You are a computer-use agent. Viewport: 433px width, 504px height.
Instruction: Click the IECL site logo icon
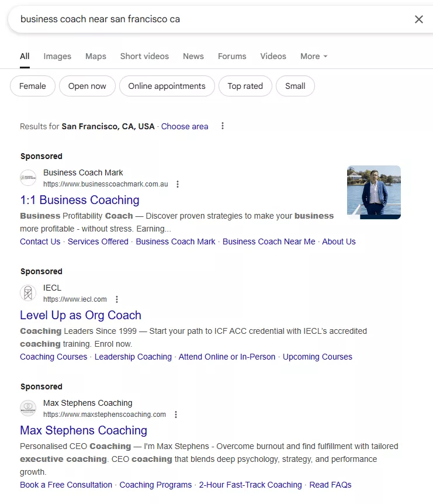pyautogui.click(x=27, y=292)
